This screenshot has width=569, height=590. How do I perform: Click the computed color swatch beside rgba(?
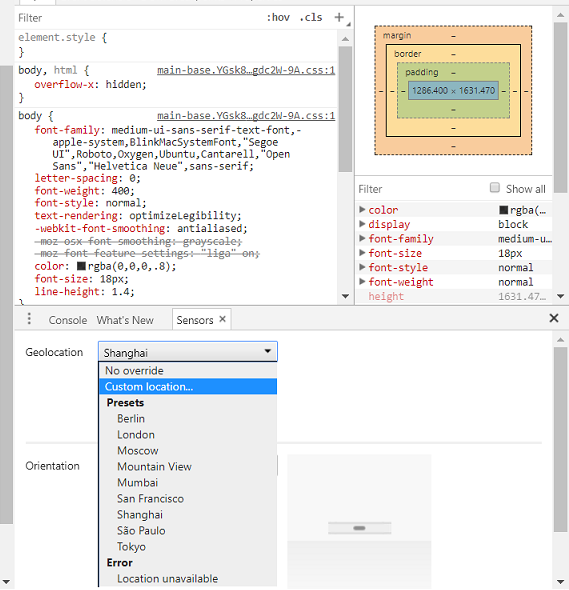(503, 210)
